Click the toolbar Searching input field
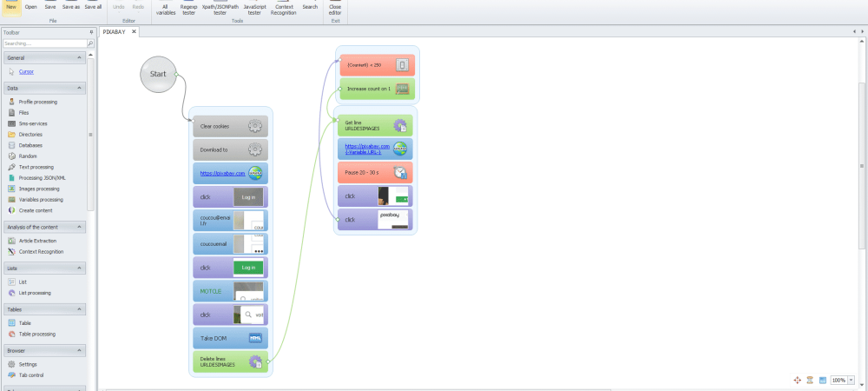This screenshot has height=391, width=868. click(43, 43)
